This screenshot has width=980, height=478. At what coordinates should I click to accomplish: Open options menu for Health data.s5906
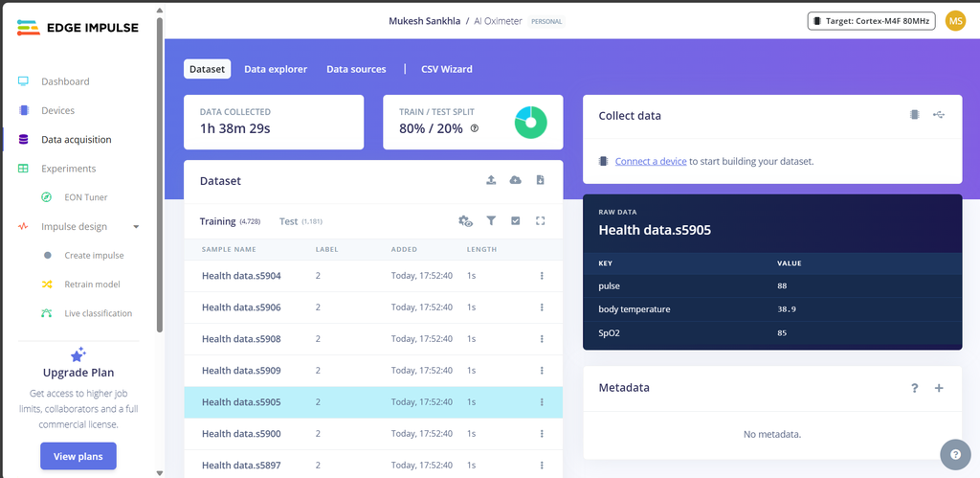[542, 307]
